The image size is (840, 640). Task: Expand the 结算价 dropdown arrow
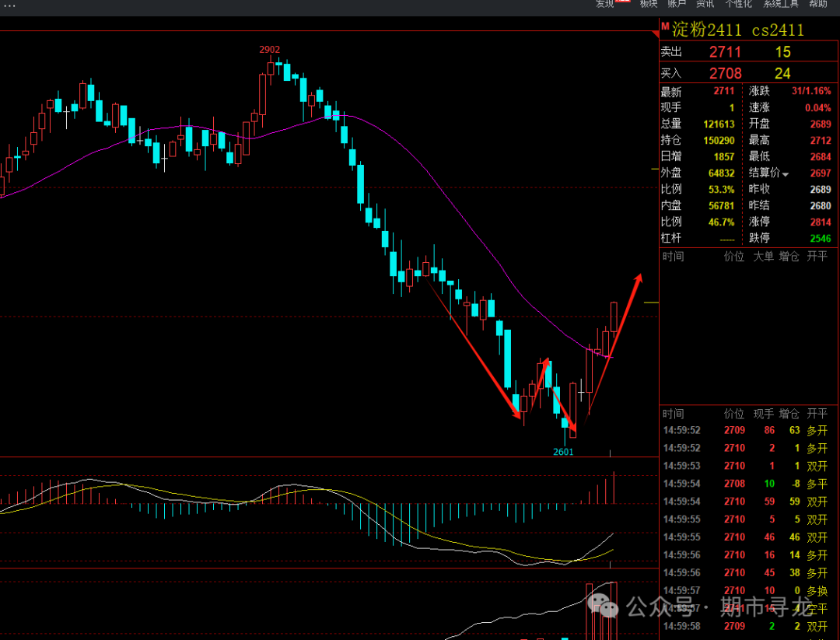click(786, 174)
